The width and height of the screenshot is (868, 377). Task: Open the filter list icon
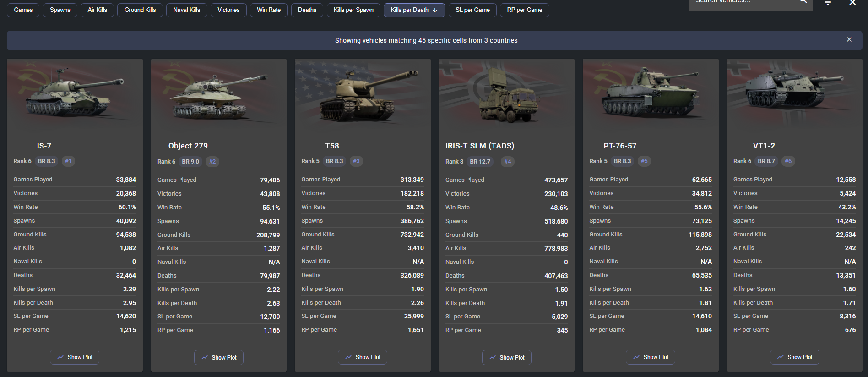click(x=828, y=3)
